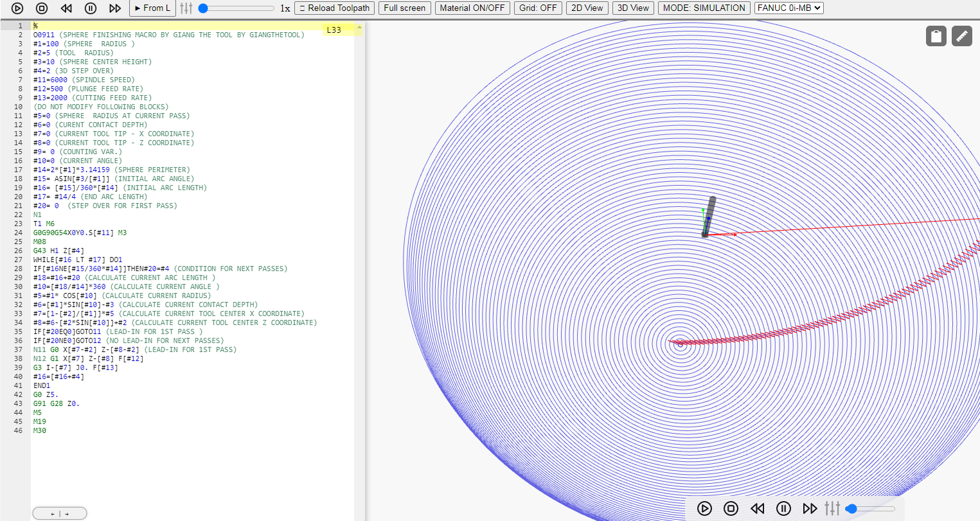Open Full screen mode
The image size is (980, 521).
tap(404, 8)
